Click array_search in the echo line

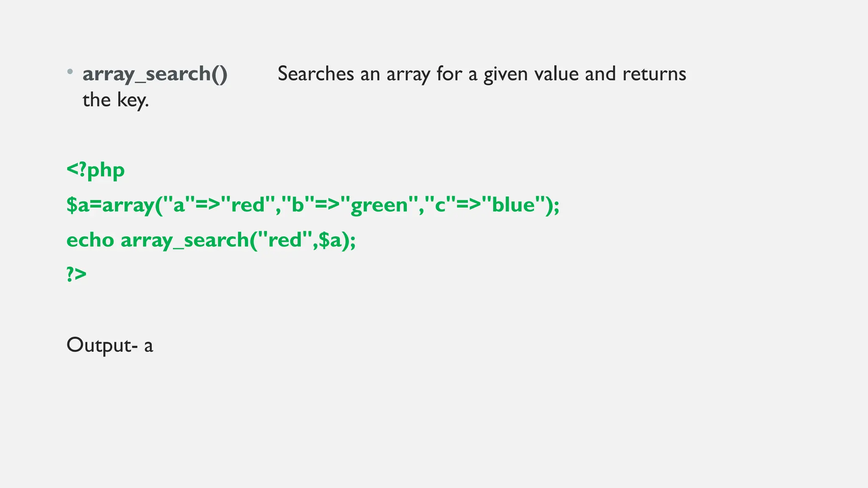point(184,240)
